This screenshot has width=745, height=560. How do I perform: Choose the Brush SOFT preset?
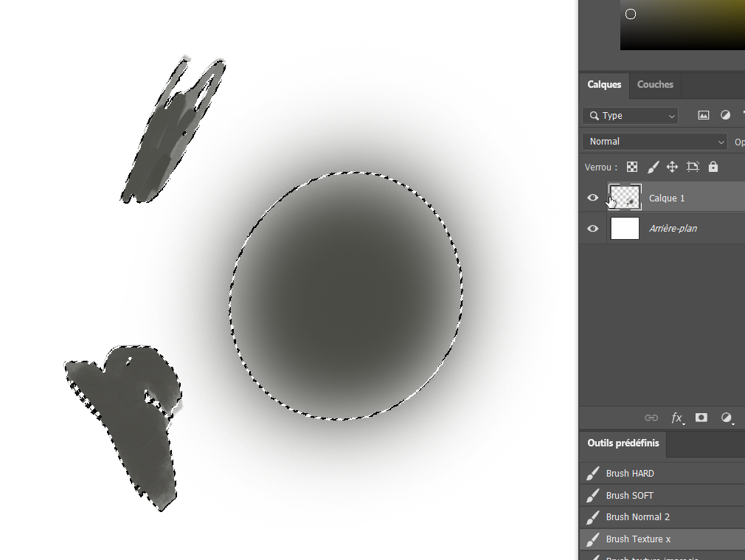[x=630, y=495]
